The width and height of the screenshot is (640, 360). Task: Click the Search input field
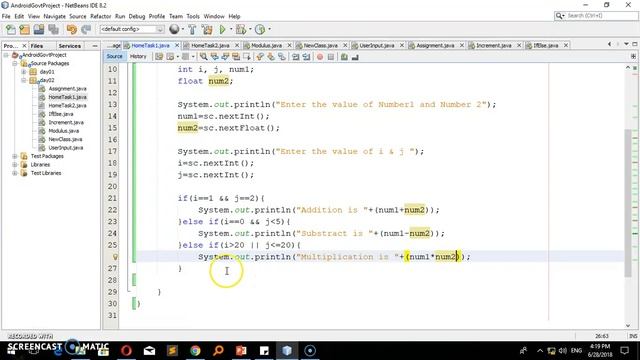click(597, 16)
